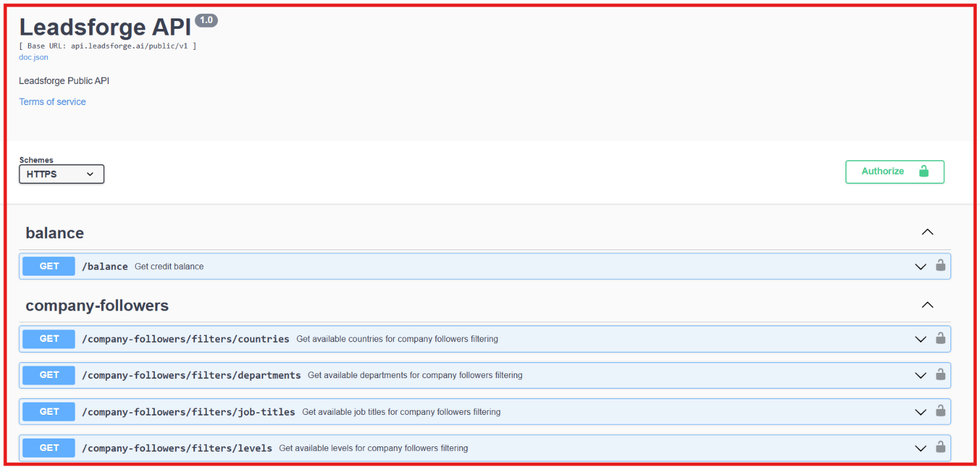Click the /balance path text
980x468 pixels.
105,266
